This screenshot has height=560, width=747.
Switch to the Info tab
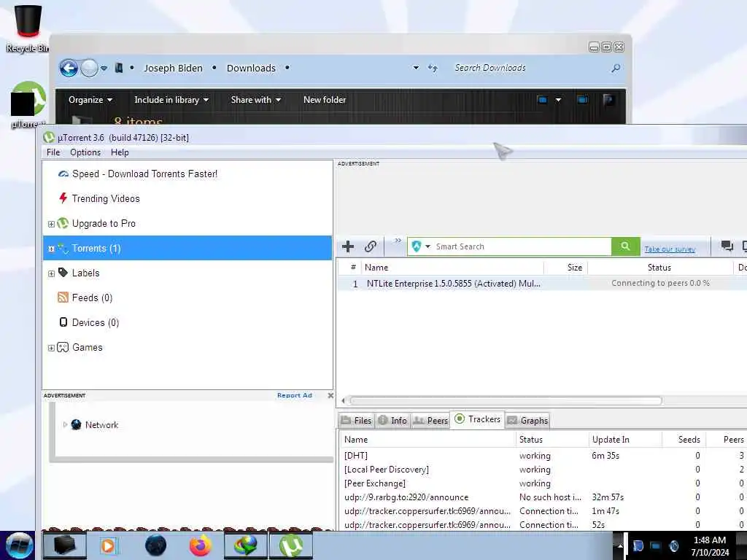pos(392,421)
